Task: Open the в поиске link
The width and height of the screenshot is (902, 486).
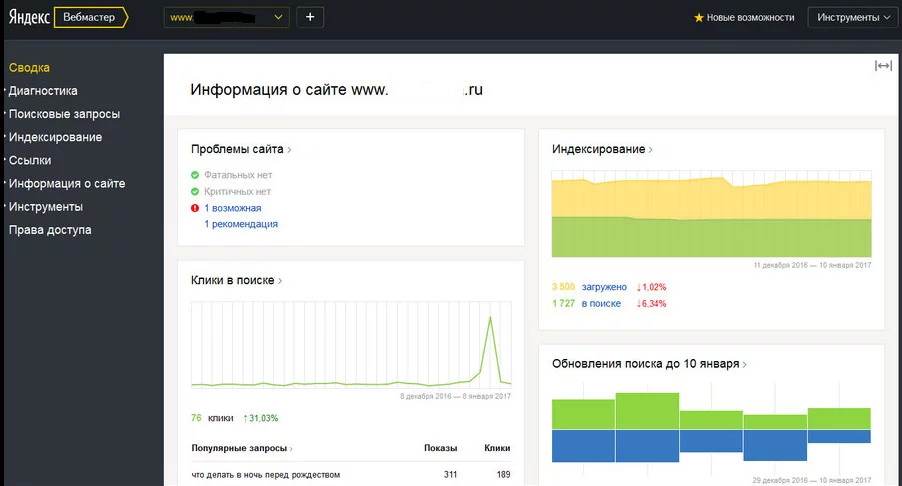Action: (x=601, y=304)
